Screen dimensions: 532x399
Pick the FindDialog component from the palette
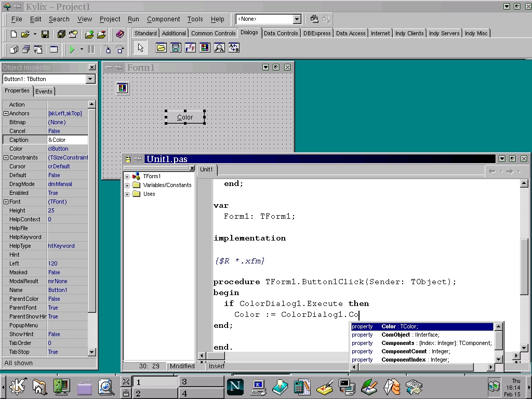219,48
